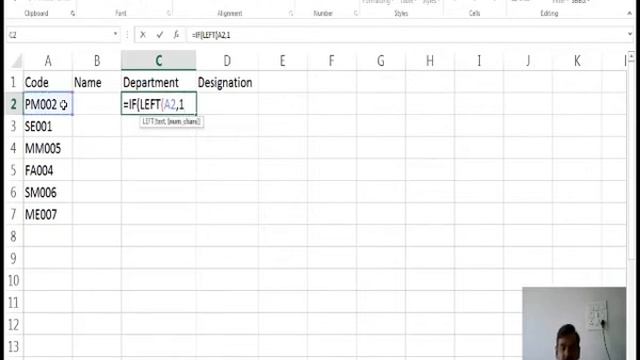Select column B header
Screen dimensions: 640x360
(97, 61)
